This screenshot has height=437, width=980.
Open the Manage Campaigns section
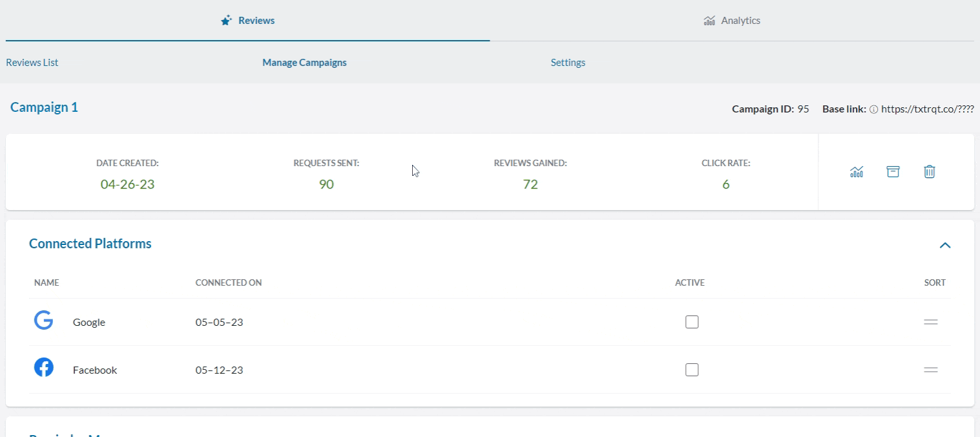point(304,62)
